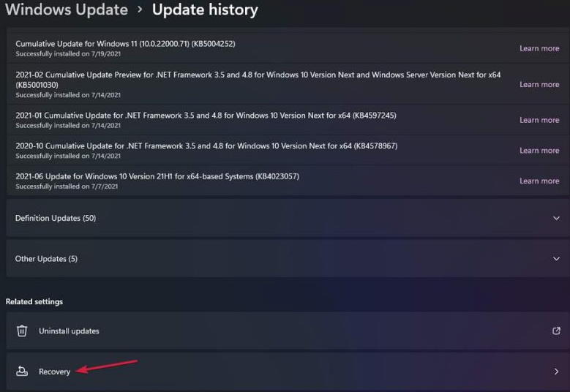This screenshot has height=392, width=570.
Task: Open Learn more for KB5004252 update
Action: (x=539, y=48)
